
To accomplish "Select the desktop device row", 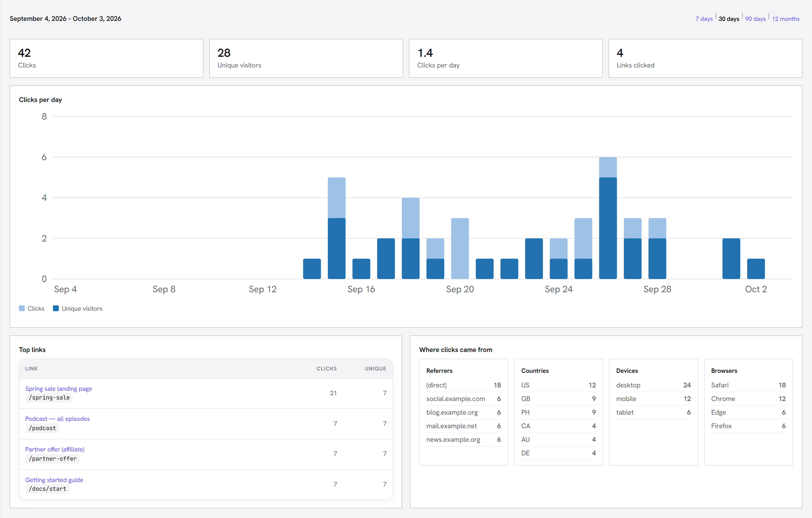I will tap(653, 385).
